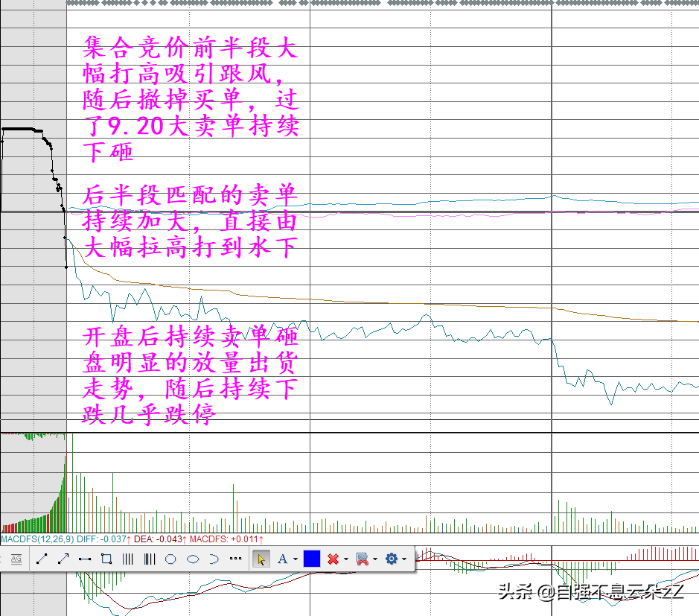Screen dimensions: 699x616
Task: Click the red X delete drawing button
Action: [333, 559]
